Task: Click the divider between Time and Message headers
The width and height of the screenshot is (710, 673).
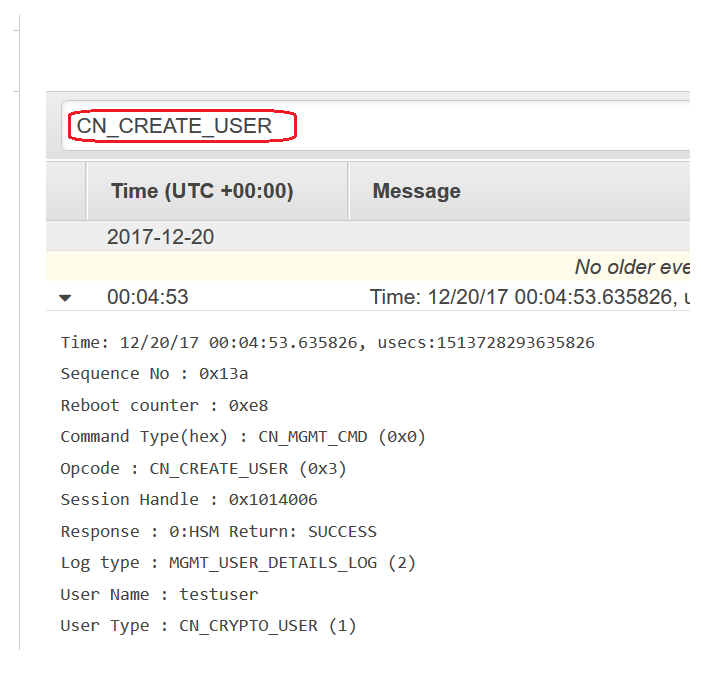Action: click(349, 191)
